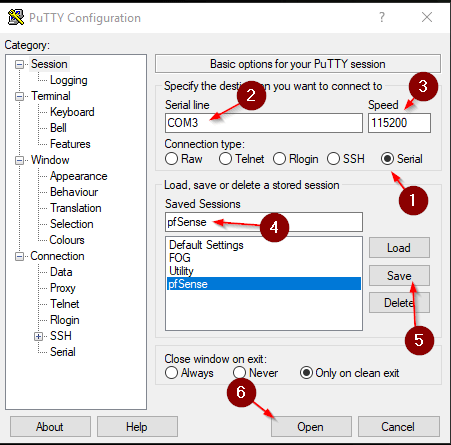Open the Logging category
The width and height of the screenshot is (451, 445).
(69, 80)
